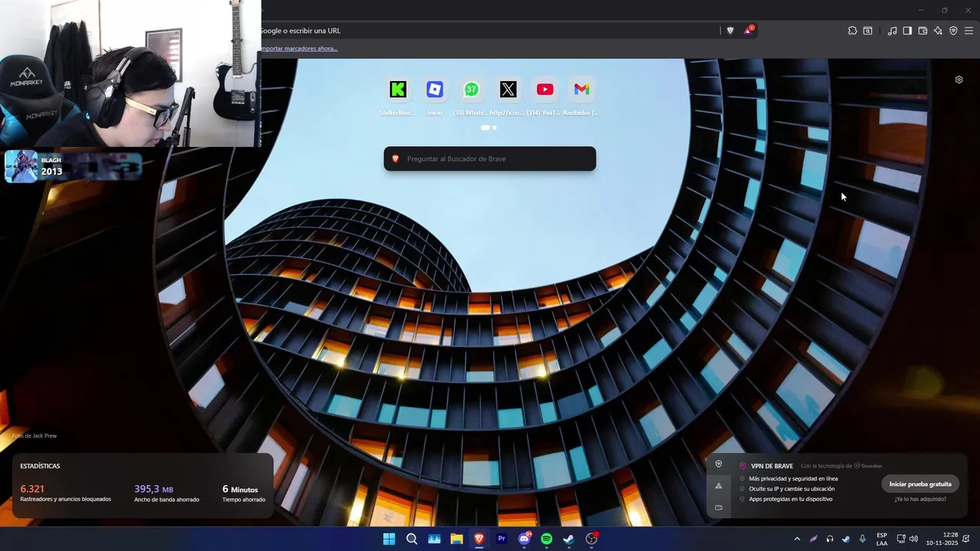
Task: Open the Brave main hamburger menu
Action: 969,31
